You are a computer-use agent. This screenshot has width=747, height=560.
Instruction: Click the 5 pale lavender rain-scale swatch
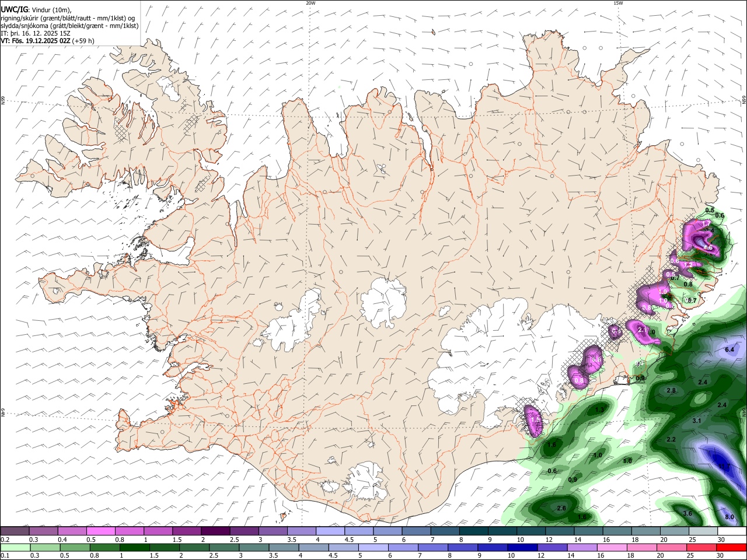point(373,547)
